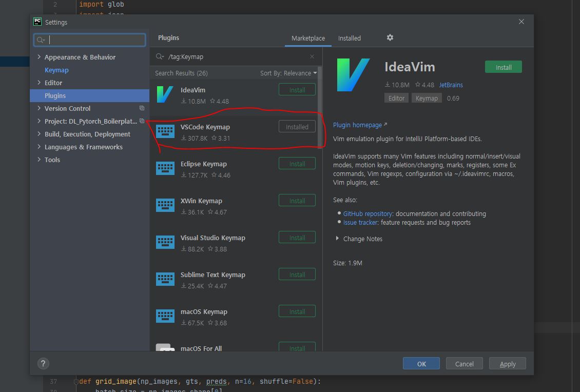Install IdeaVim from the results list
The image size is (580, 392).
pyautogui.click(x=297, y=89)
